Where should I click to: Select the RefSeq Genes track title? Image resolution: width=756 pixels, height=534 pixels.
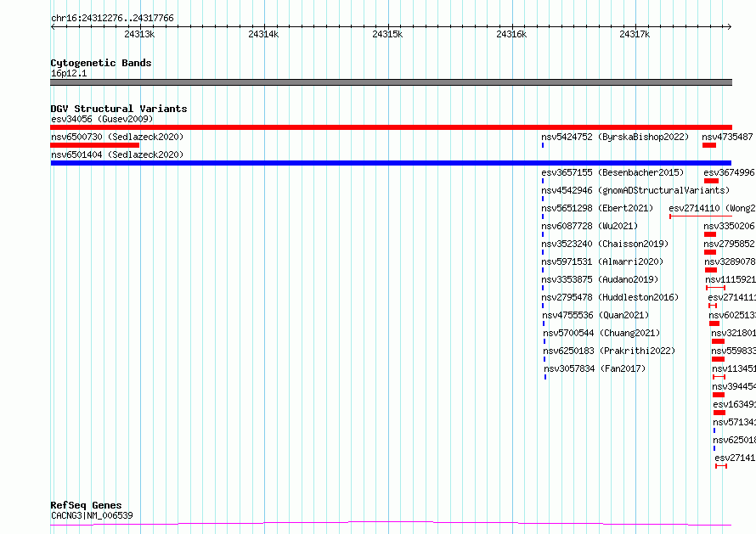(x=86, y=505)
